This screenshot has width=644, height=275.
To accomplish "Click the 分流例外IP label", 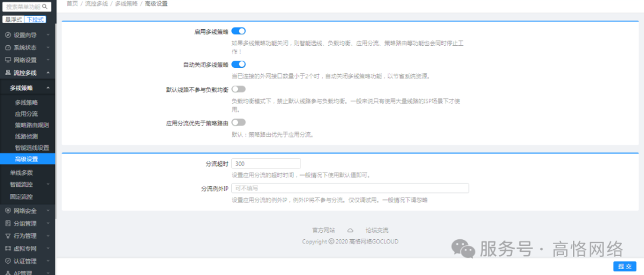I will coord(215,188).
